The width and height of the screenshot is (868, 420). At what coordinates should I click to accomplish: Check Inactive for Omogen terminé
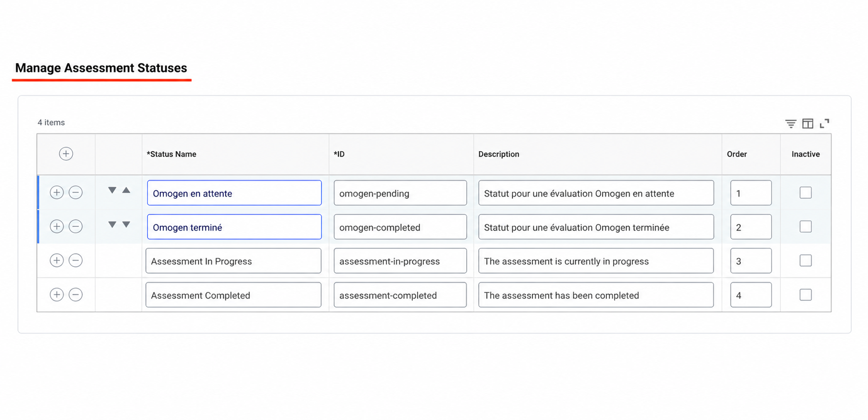(805, 226)
